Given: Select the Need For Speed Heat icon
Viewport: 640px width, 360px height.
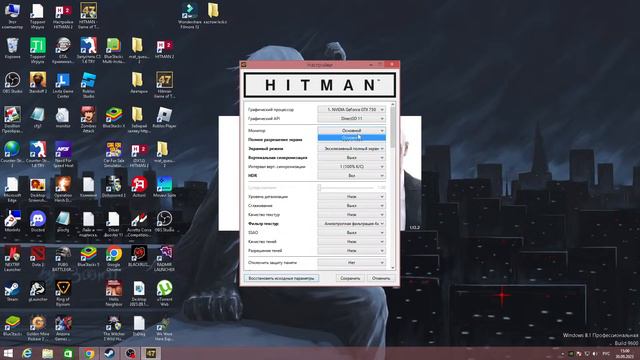Looking at the screenshot, I should click(63, 154).
